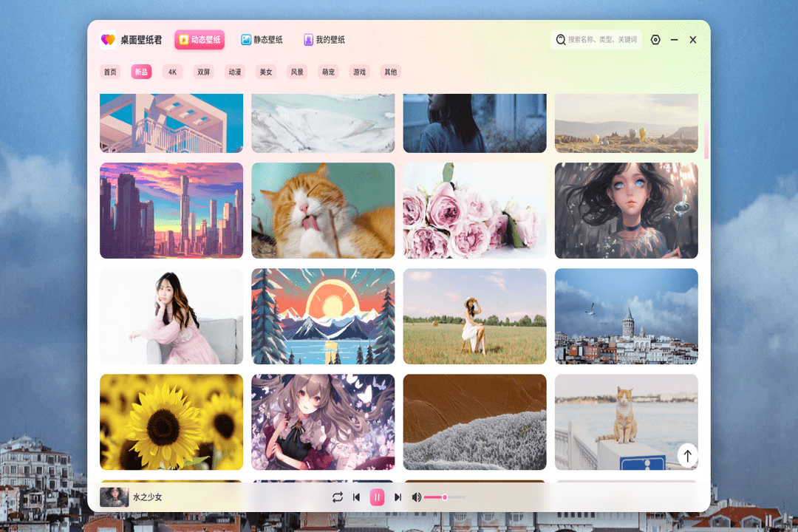Open the brown sand and wave wallpaper
This screenshot has height=532, width=798.
(x=475, y=422)
